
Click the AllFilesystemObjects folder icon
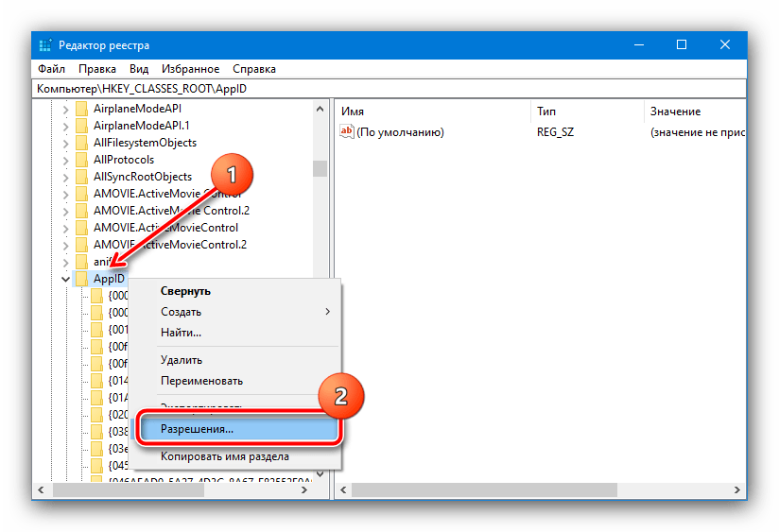(82, 143)
